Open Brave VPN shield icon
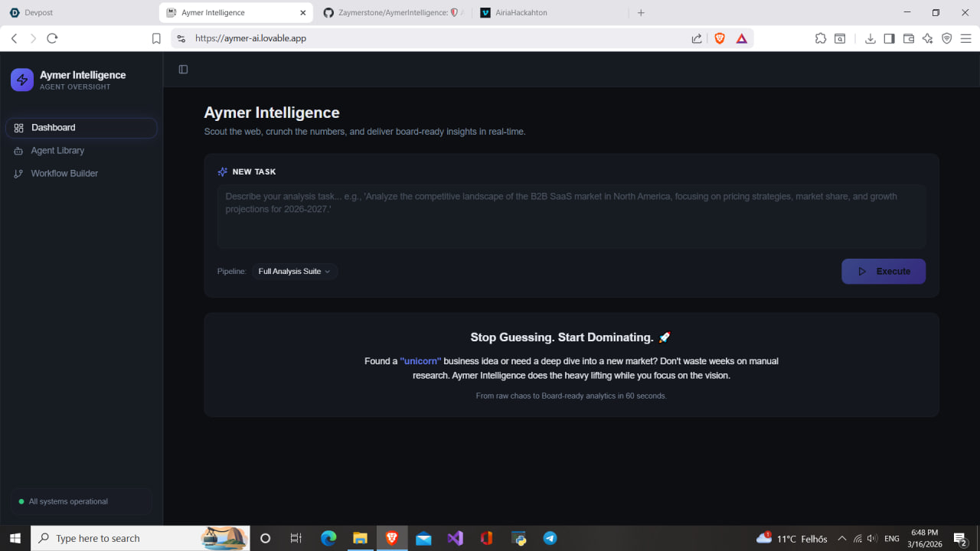This screenshot has width=980, height=551. point(947,38)
